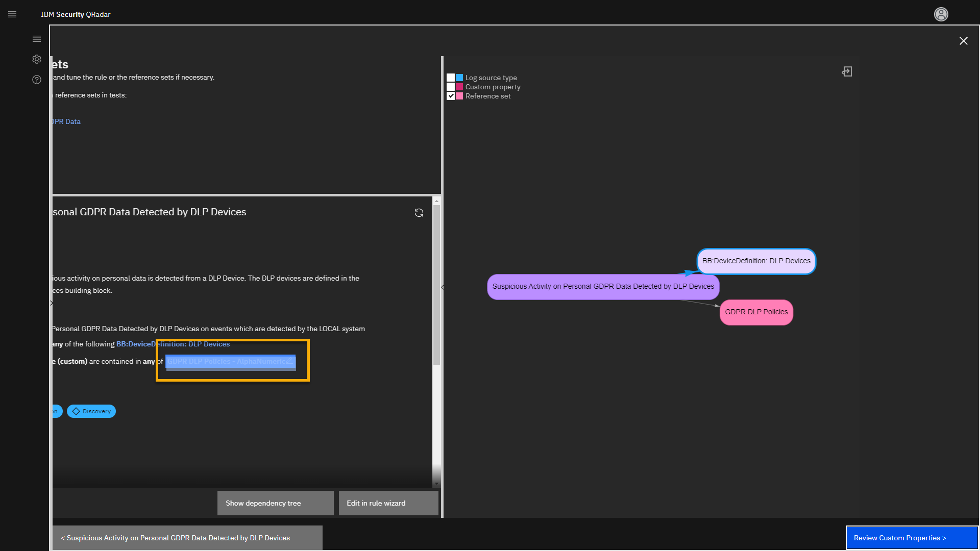
Task: Enable the Log source type checkbox
Action: pyautogui.click(x=451, y=78)
